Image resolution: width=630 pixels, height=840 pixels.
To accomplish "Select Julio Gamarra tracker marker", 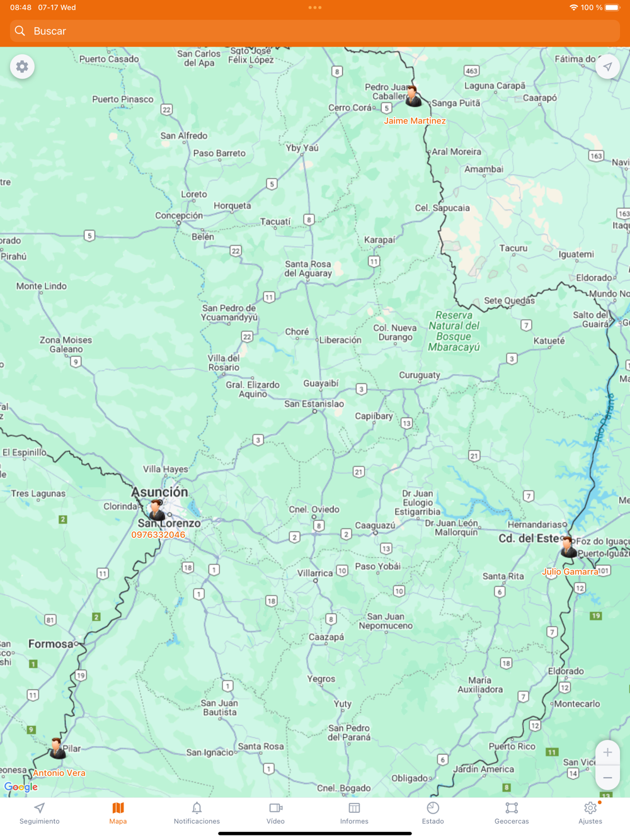I will (568, 547).
